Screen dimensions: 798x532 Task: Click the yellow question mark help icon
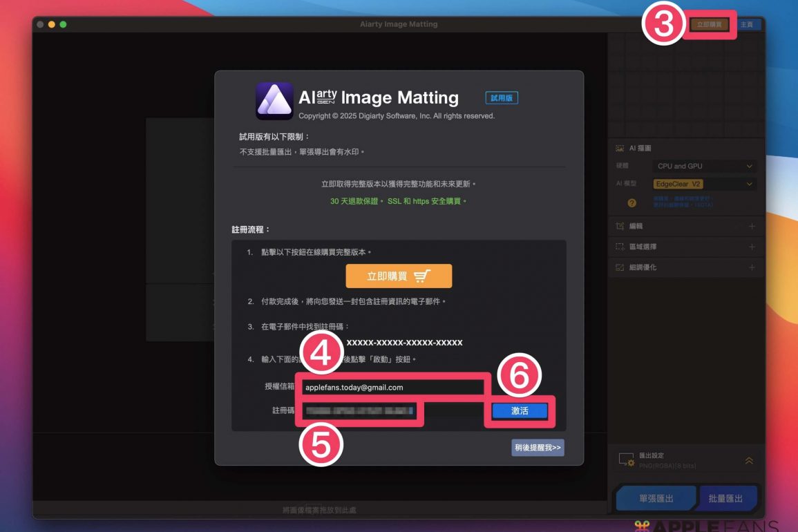(x=631, y=203)
